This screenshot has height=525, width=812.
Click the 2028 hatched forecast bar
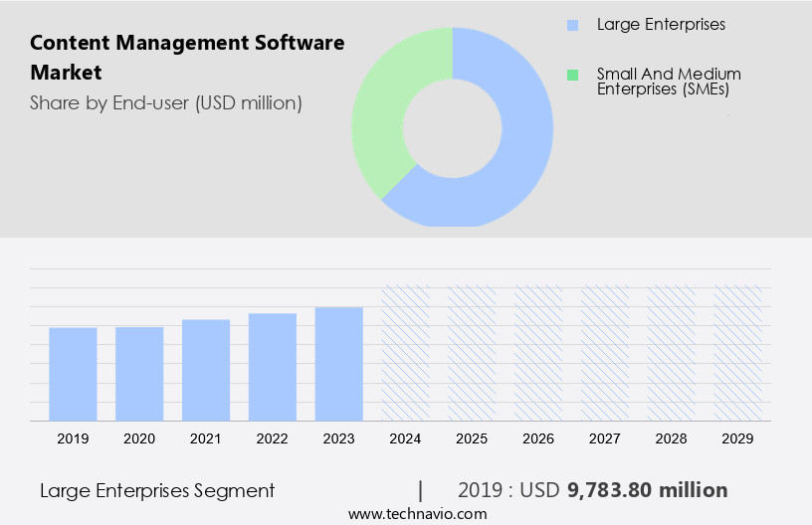click(x=672, y=353)
